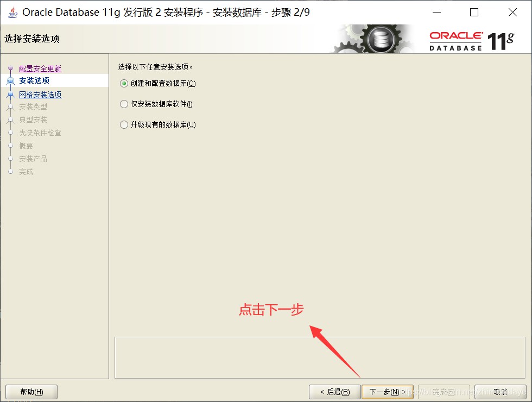Maximize the installer window
The height and width of the screenshot is (402, 532).
click(x=474, y=12)
